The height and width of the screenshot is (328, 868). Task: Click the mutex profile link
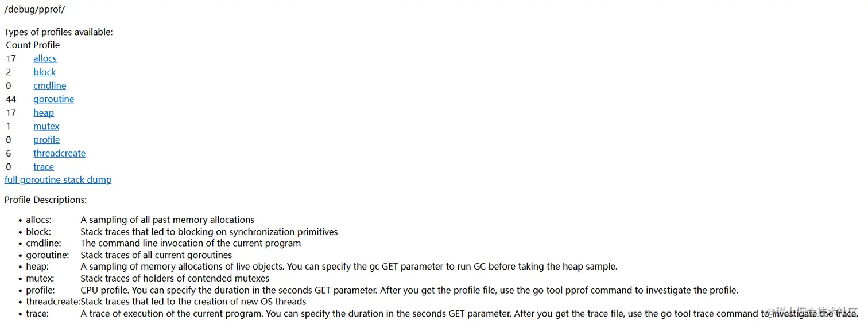[46, 126]
